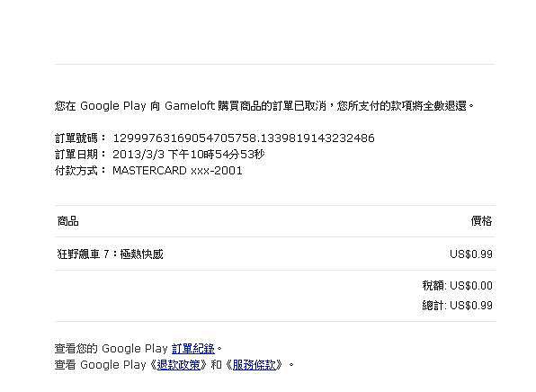Click the 商品 column header
Screen dimensions: 536x392
coord(68,221)
